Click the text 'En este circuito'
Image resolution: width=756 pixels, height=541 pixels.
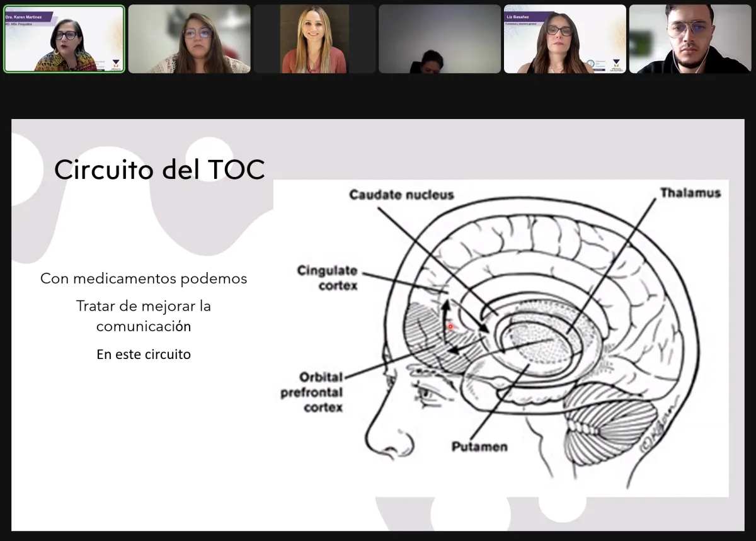pyautogui.click(x=144, y=354)
